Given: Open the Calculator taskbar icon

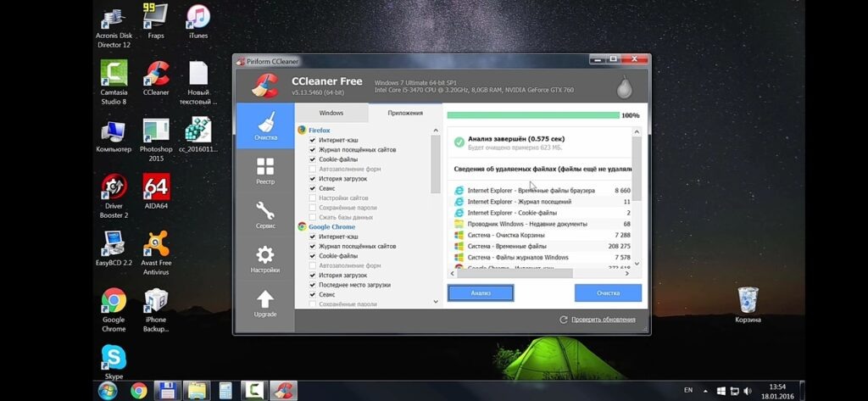Looking at the screenshot, I should point(225,391).
